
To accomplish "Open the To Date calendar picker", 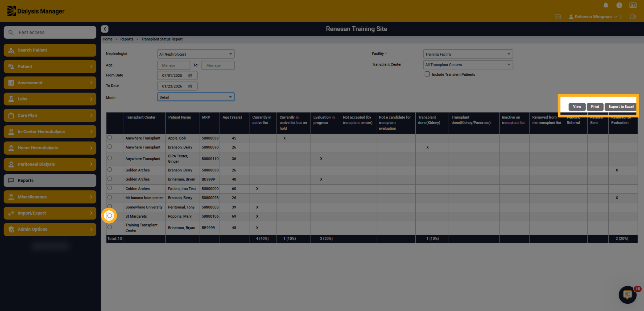I will pyautogui.click(x=190, y=86).
